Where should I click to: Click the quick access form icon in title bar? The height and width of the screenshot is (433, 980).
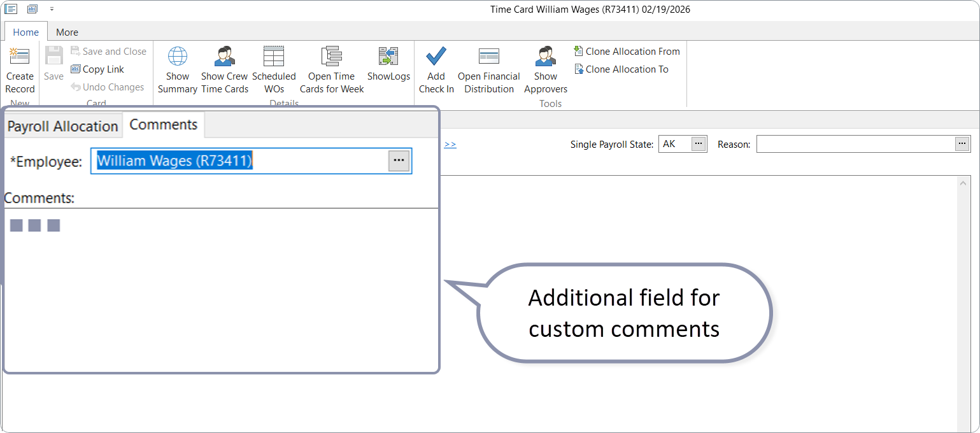(11, 9)
